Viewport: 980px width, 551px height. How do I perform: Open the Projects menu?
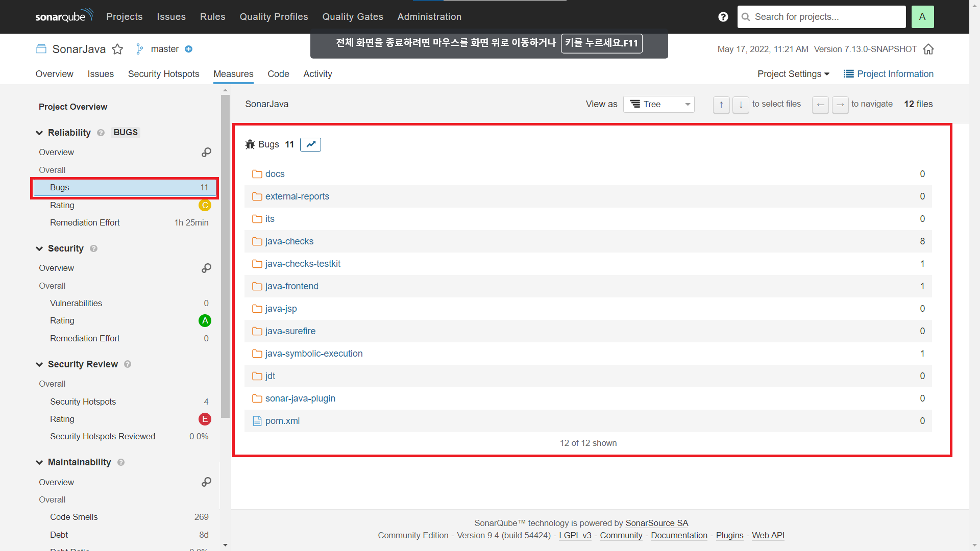click(124, 17)
